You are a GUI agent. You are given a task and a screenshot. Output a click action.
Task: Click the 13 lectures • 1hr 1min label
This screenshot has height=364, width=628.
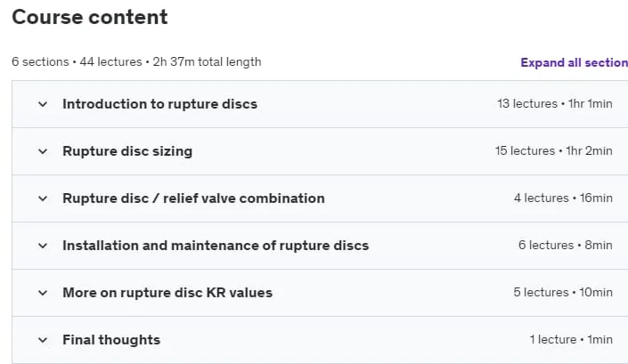click(x=555, y=103)
